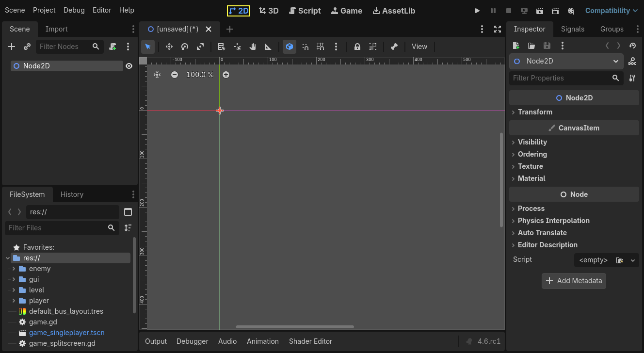Switch to the Signals tab
Image resolution: width=644 pixels, height=353 pixels.
572,29
